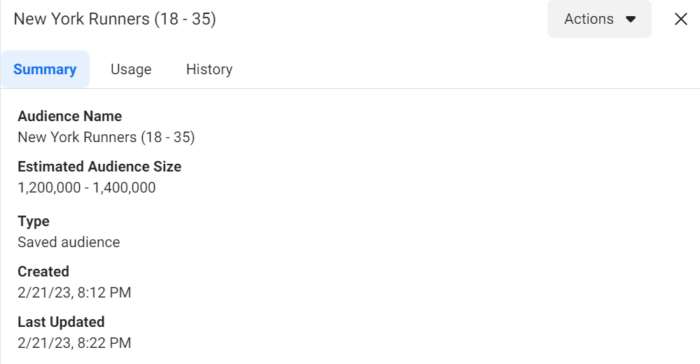Switch to the Summary tab
700x364 pixels.
[45, 69]
